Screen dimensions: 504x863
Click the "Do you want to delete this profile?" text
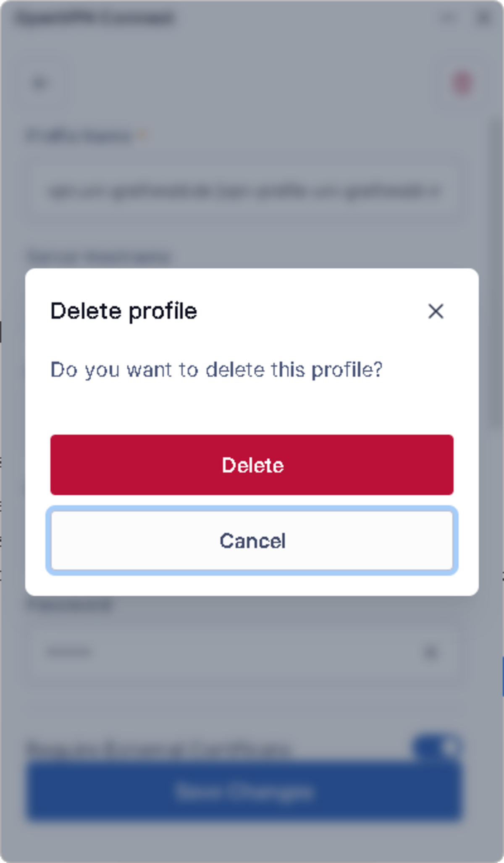tap(216, 370)
